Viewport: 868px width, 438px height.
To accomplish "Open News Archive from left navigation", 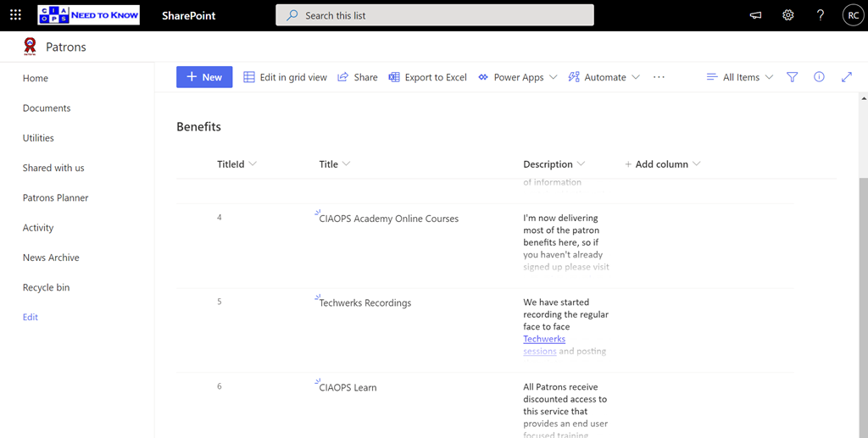I will (x=51, y=258).
